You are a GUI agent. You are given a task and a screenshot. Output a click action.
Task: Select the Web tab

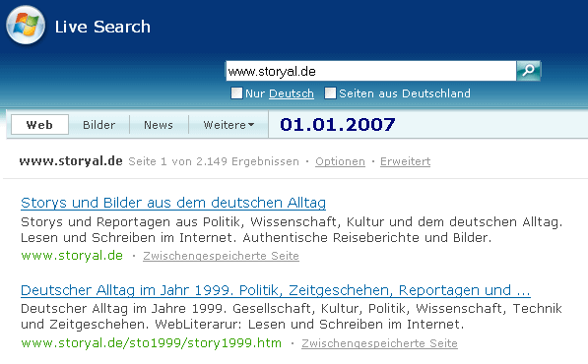pos(39,125)
